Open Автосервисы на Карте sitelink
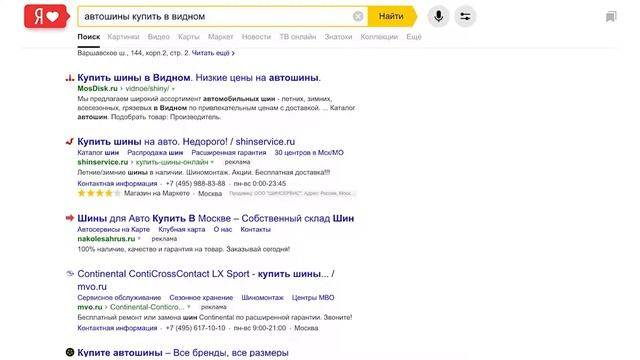Viewport: 640px width, 360px height. [113, 229]
